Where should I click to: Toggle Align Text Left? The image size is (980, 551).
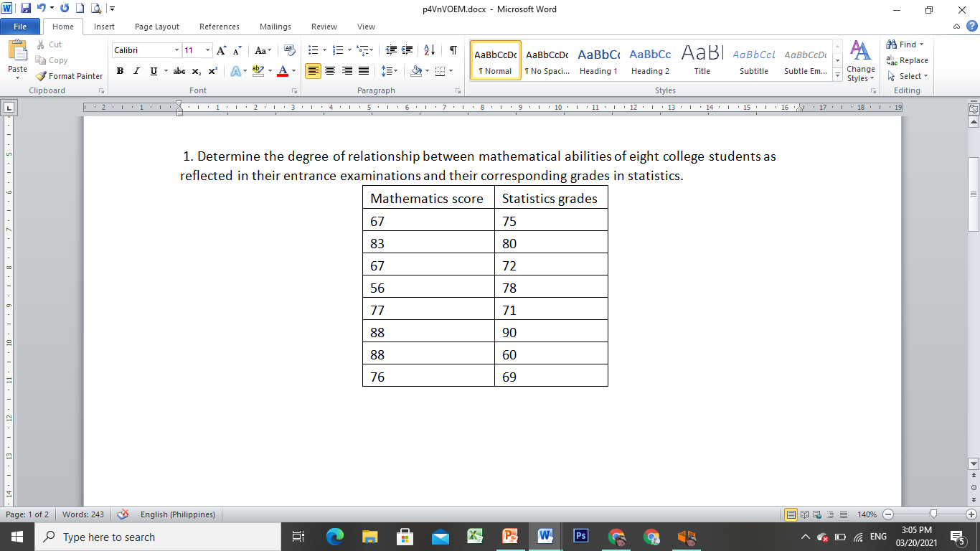click(x=314, y=71)
